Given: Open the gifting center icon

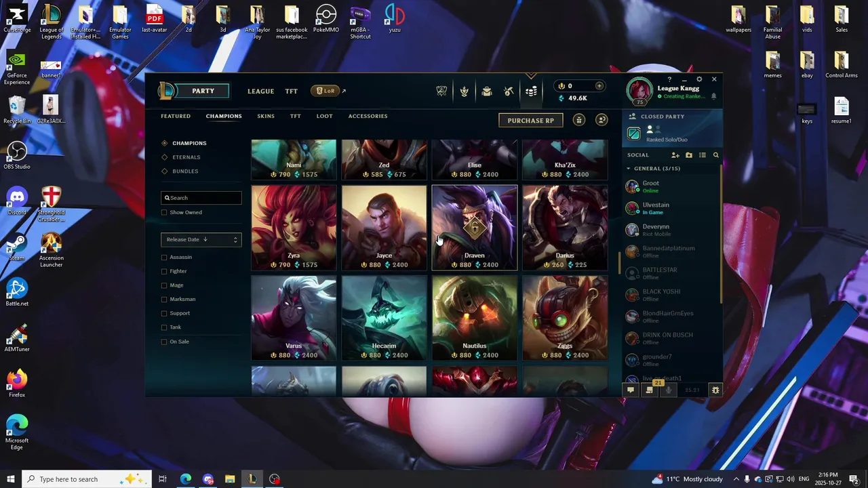Looking at the screenshot, I should (x=578, y=120).
